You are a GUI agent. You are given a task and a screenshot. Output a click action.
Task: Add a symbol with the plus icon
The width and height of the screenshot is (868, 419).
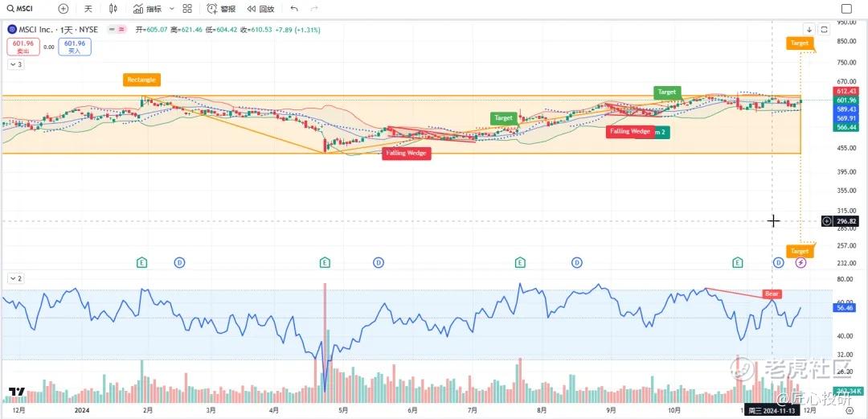point(63,8)
